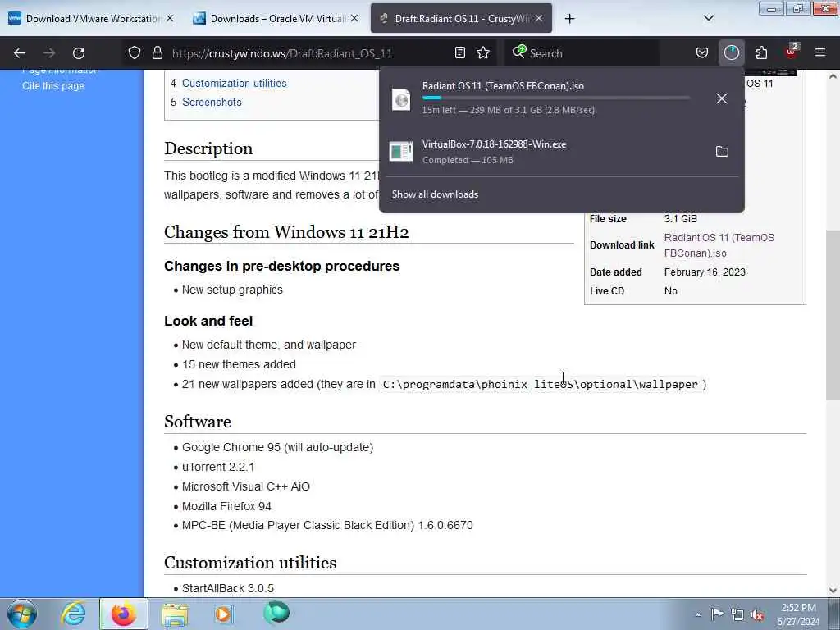This screenshot has width=840, height=630.
Task: Open Windows Media Player taskbar icon
Action: [x=225, y=614]
